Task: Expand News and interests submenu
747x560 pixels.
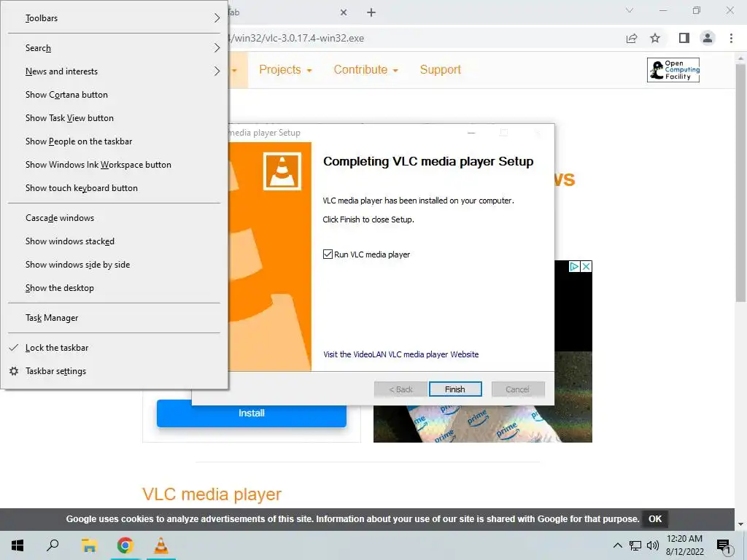Action: [x=114, y=71]
